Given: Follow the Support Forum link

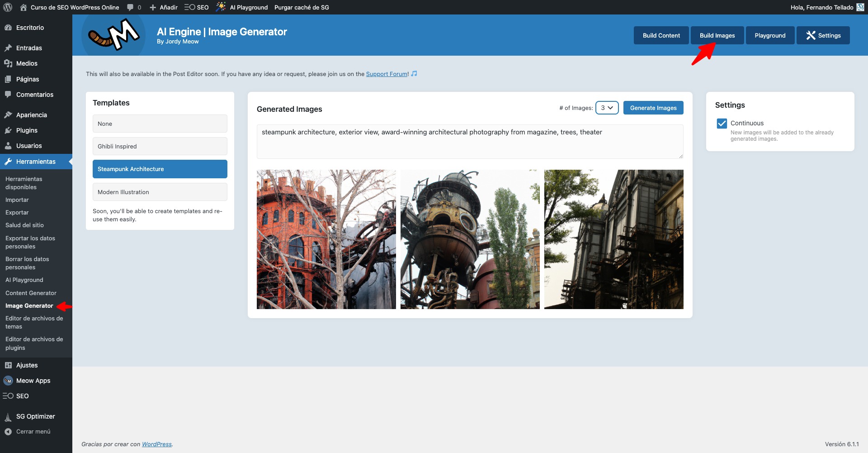Looking at the screenshot, I should [x=387, y=74].
